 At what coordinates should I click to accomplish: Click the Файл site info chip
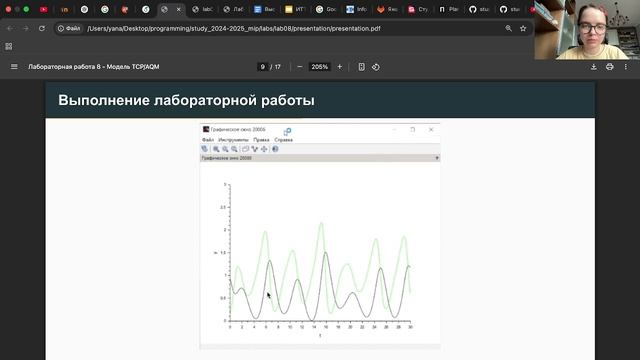pyautogui.click(x=69, y=29)
